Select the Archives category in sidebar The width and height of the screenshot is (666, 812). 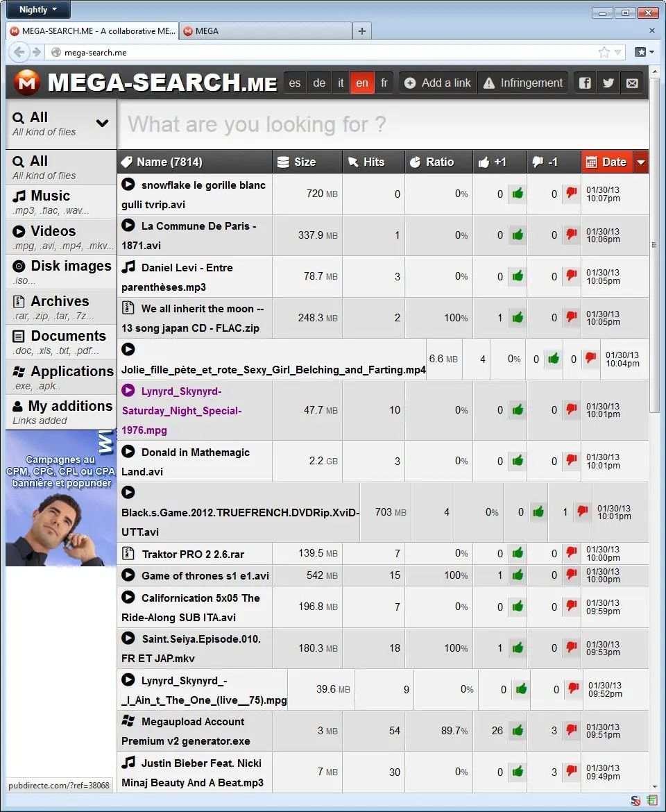pyautogui.click(x=61, y=307)
